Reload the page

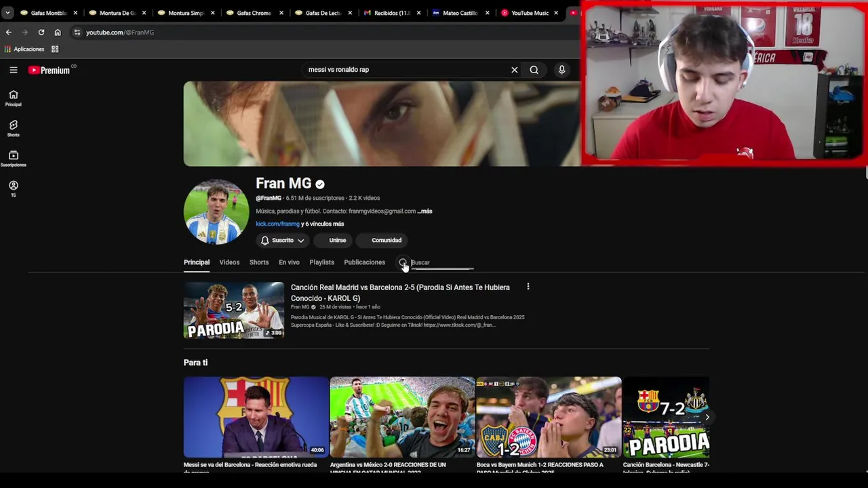41,33
